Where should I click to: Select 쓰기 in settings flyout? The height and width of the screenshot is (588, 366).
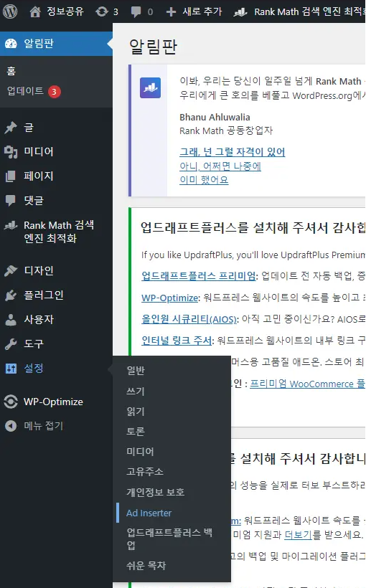[136, 391]
